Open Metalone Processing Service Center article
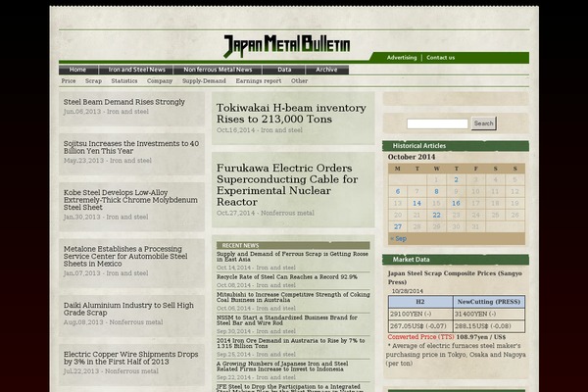The height and width of the screenshot is (392, 588). (125, 256)
